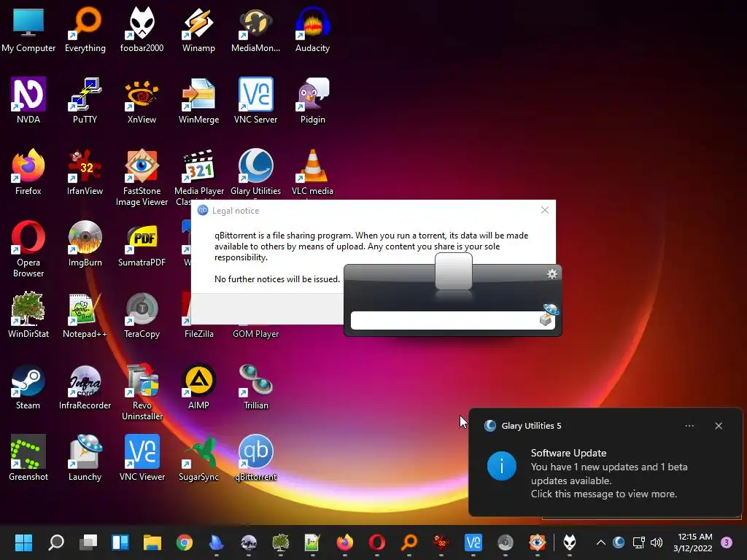Image resolution: width=747 pixels, height=560 pixels.
Task: Open File Explorer from the taskbar
Action: 152,542
